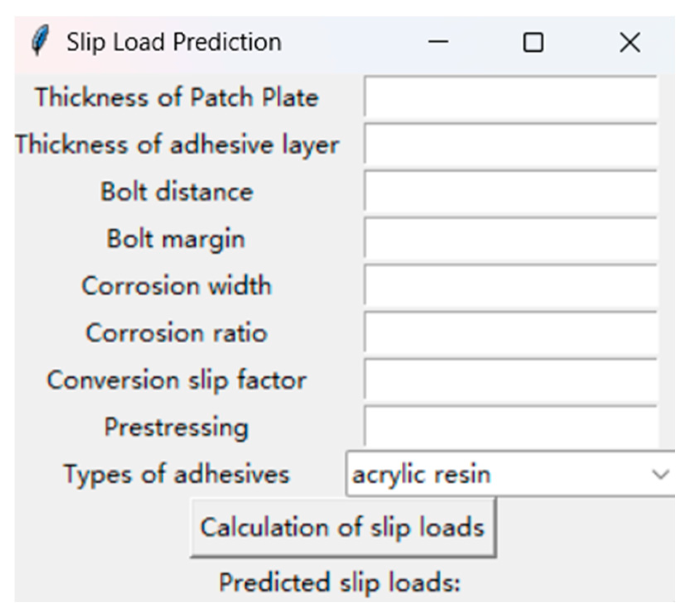
Task: Click the acrylic resin combo box text
Action: pos(421,474)
